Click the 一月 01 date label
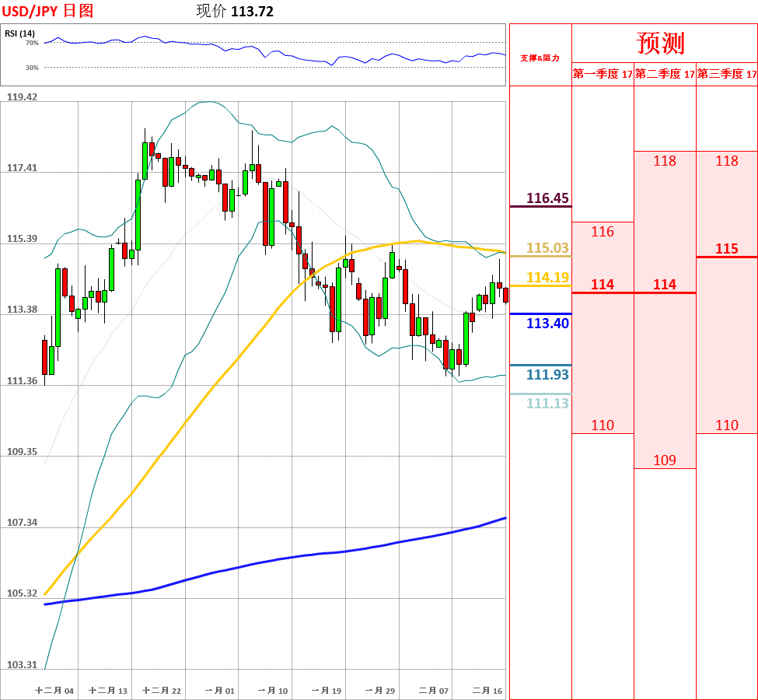 [219, 691]
